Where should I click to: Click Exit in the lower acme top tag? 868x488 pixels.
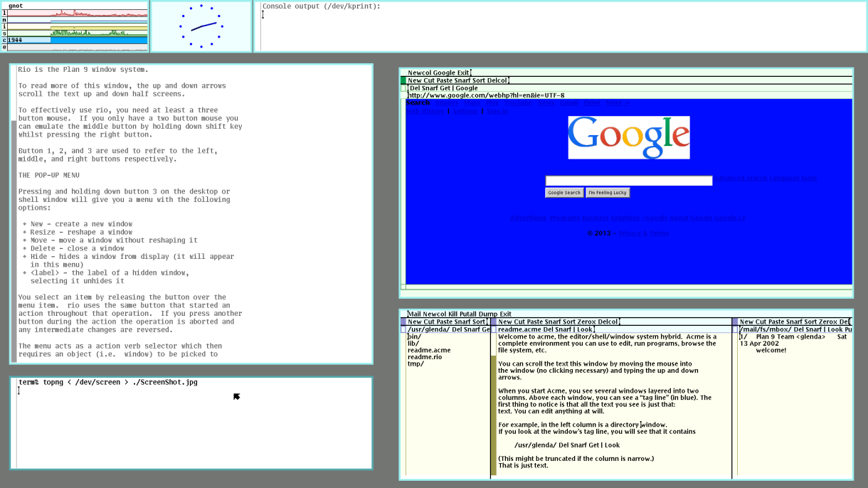[x=505, y=314]
